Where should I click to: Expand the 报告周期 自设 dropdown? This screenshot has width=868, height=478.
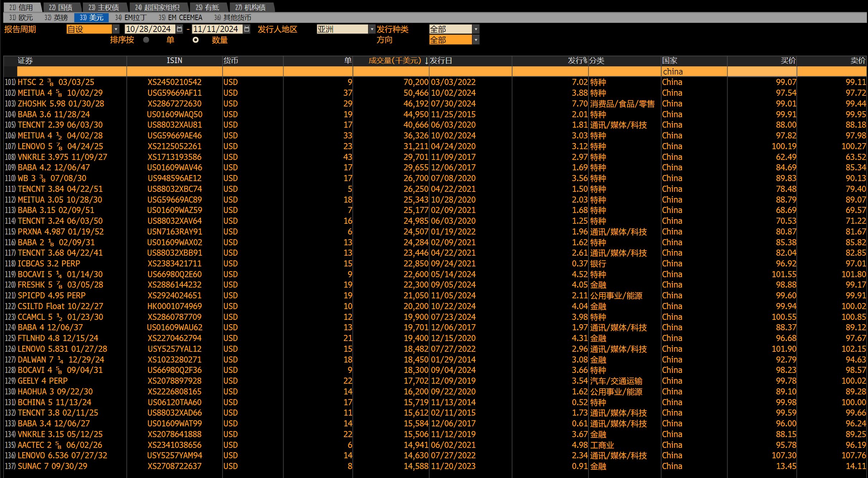116,29
